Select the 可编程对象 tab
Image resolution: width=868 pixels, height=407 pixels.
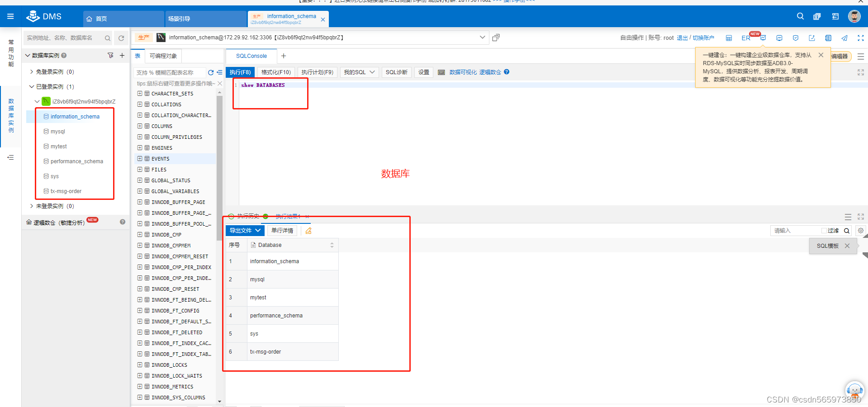163,56
